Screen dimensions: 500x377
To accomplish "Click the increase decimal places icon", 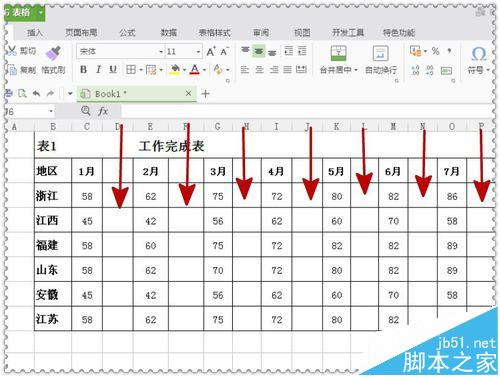I will (x=415, y=70).
